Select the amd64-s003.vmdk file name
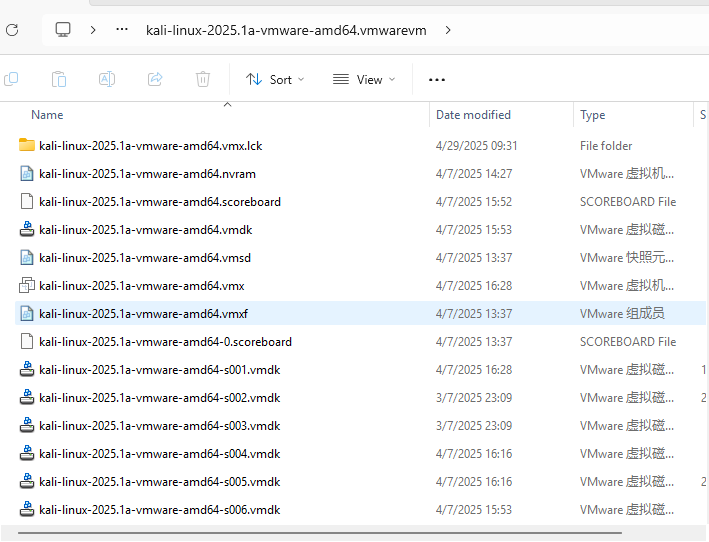 [x=160, y=426]
